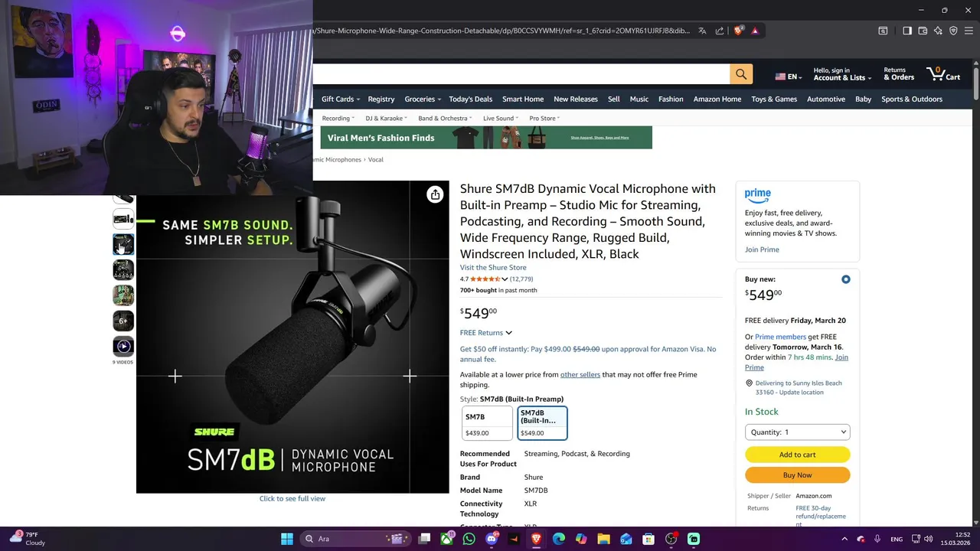This screenshot has width=980, height=551.
Task: Expand the Pro Store dropdown
Action: [x=544, y=119]
